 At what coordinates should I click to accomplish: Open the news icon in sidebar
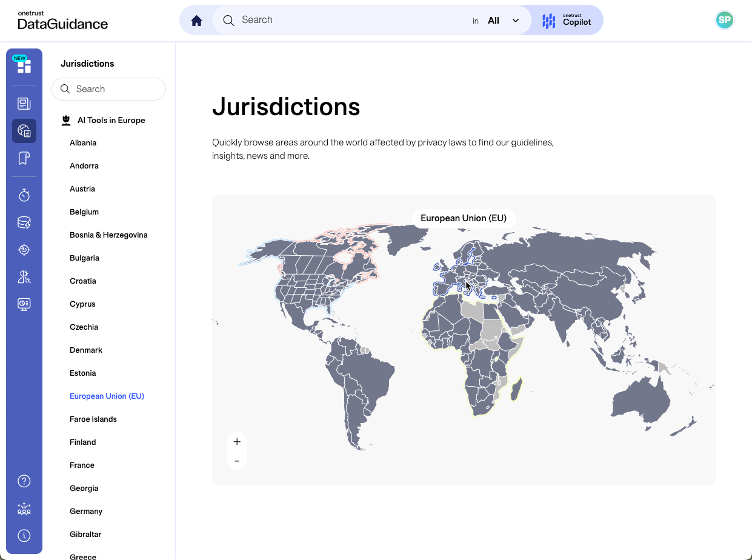coord(24,104)
